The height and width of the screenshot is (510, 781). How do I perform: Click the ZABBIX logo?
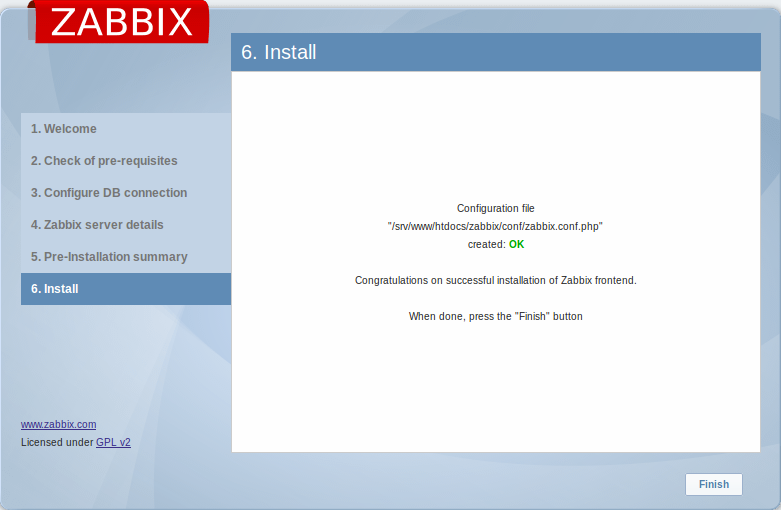[x=118, y=21]
